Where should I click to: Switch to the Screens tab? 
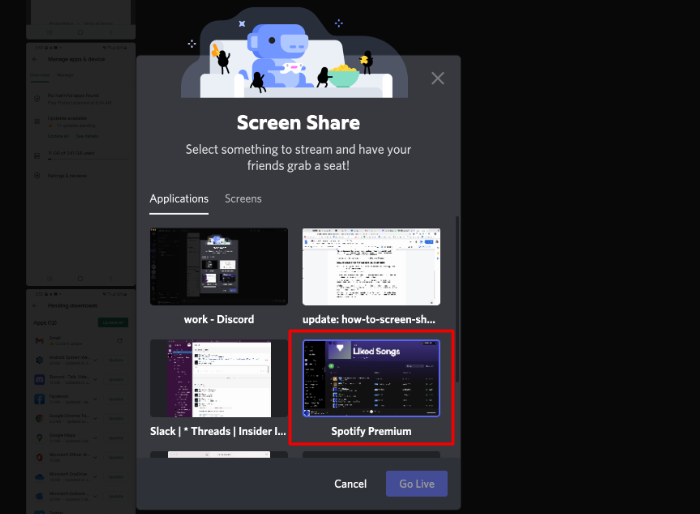click(243, 199)
